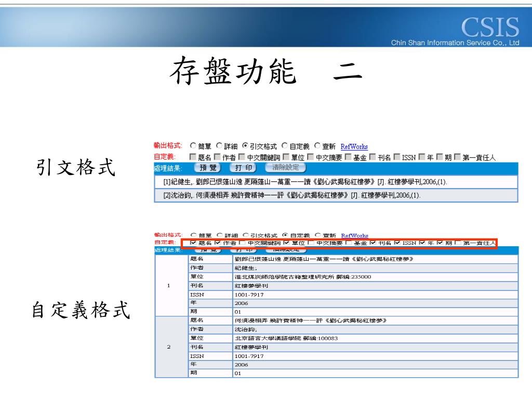The height and width of the screenshot is (399, 532).
Task: Check the unchecked 作者 checkbox in upper panel
Action: [217, 157]
